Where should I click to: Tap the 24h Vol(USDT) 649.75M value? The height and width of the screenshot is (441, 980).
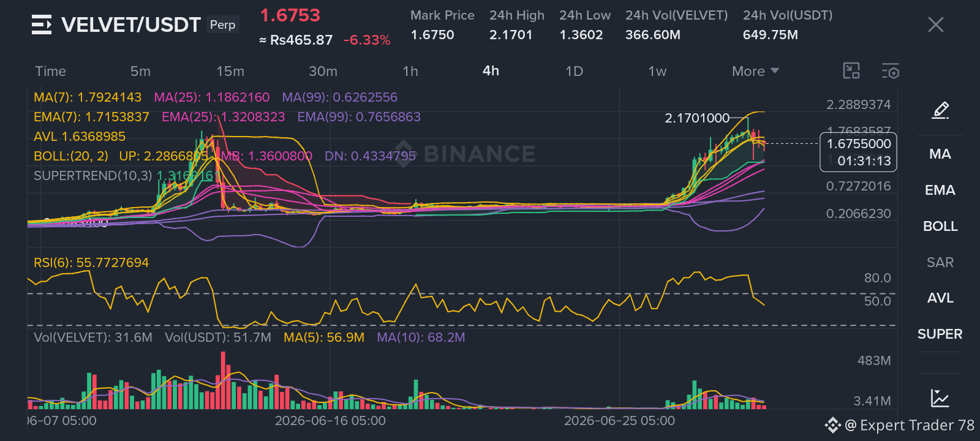point(771,35)
